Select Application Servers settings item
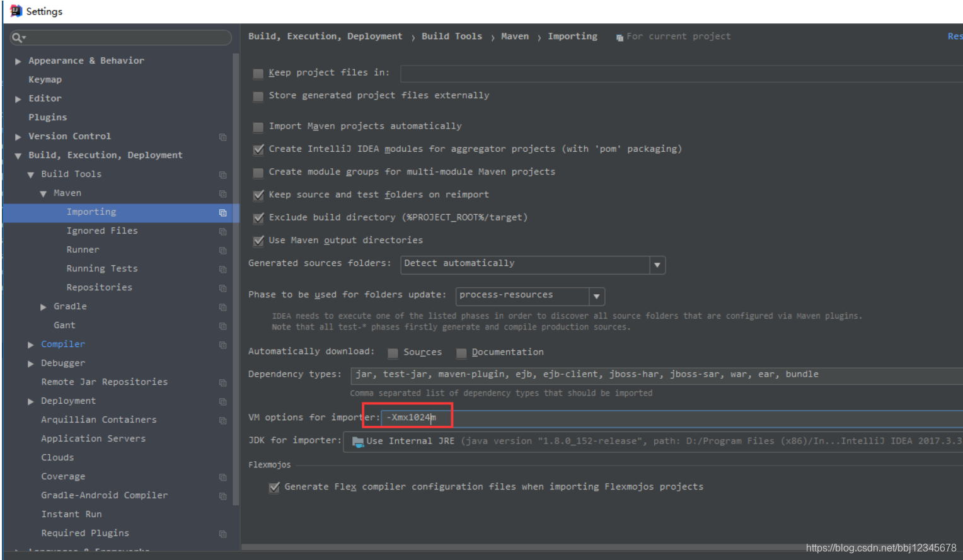Viewport: 963px width, 560px height. tap(93, 438)
